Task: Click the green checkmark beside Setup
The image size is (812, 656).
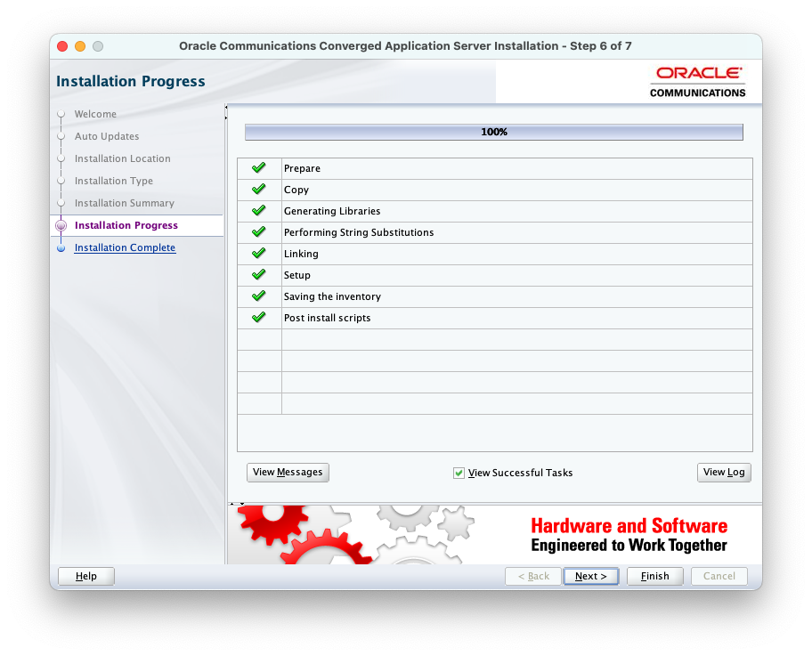Action: 258,274
